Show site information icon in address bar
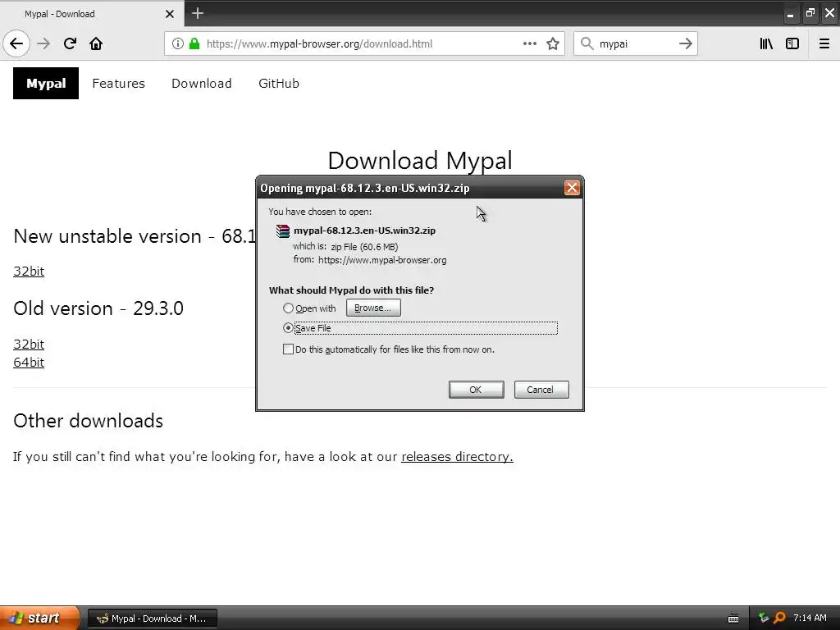 click(177, 43)
